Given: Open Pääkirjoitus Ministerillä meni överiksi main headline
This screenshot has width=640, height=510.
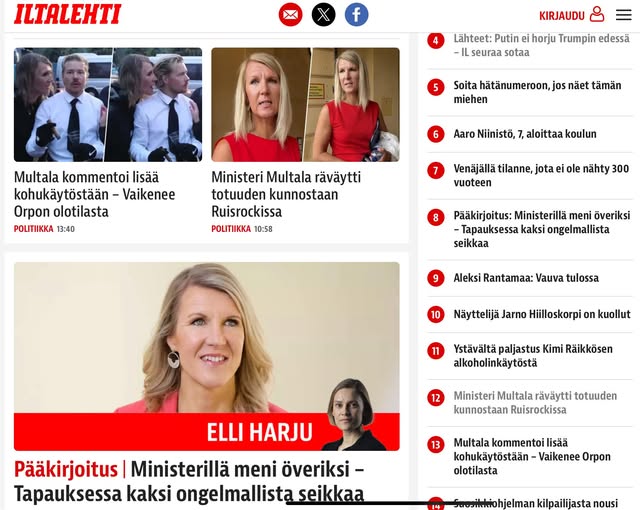Looking at the screenshot, I should tap(189, 481).
